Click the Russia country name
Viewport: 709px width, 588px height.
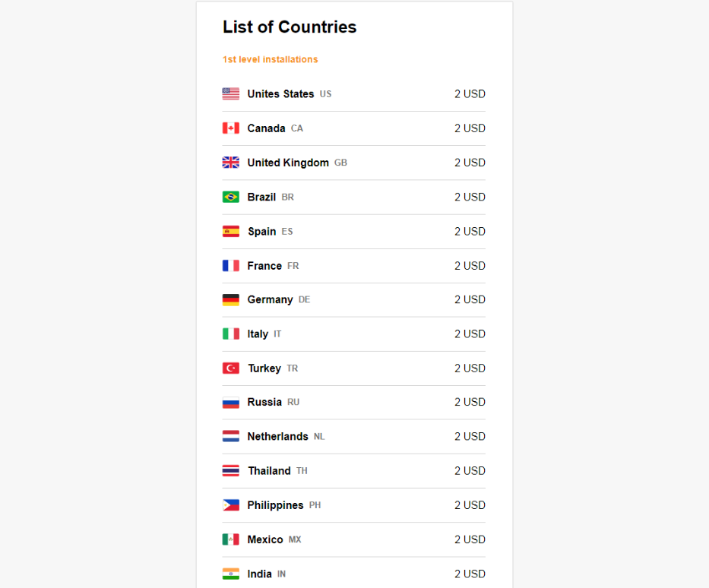(x=264, y=402)
